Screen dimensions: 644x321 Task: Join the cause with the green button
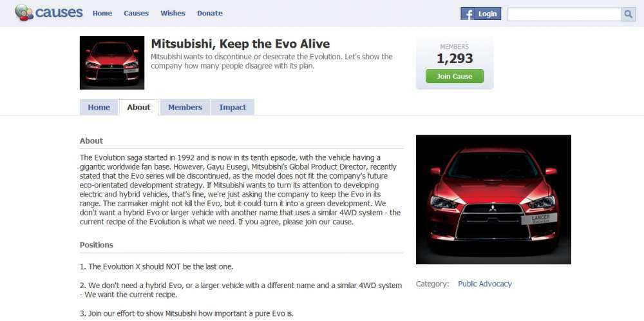(455, 77)
